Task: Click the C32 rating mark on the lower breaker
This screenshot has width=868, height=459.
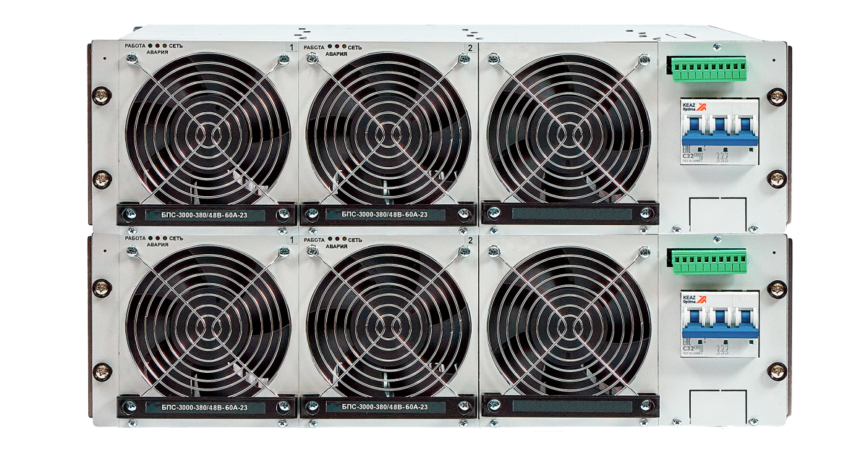Action: click(x=688, y=347)
